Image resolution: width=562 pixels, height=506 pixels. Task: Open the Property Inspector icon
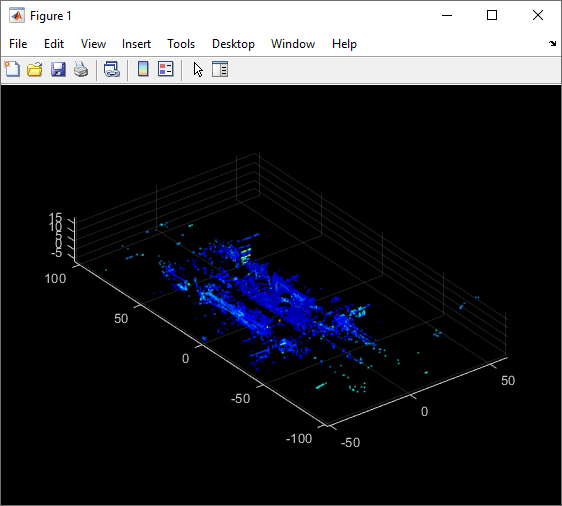coord(220,69)
